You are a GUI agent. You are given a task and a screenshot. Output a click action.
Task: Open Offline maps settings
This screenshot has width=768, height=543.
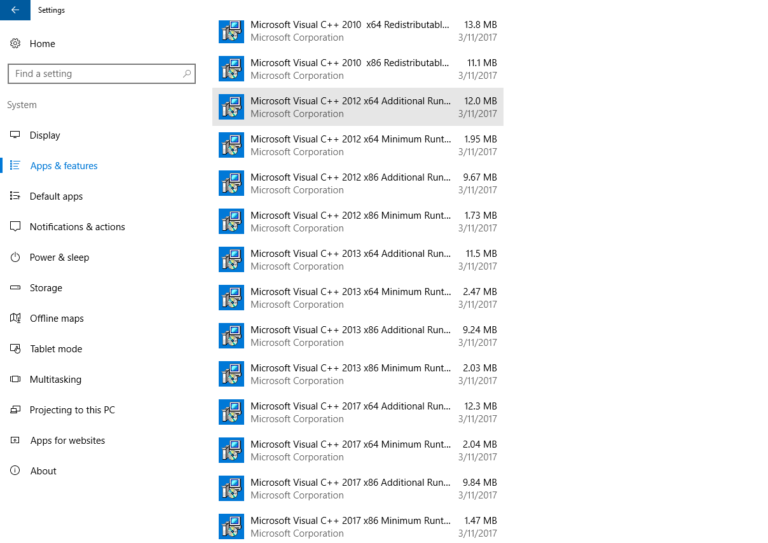coord(56,318)
